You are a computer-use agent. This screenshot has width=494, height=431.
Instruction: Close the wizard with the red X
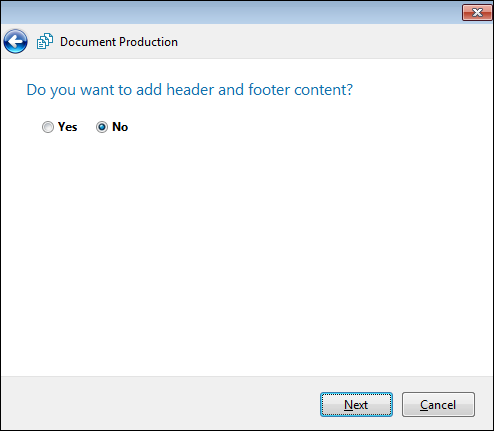[x=477, y=13]
